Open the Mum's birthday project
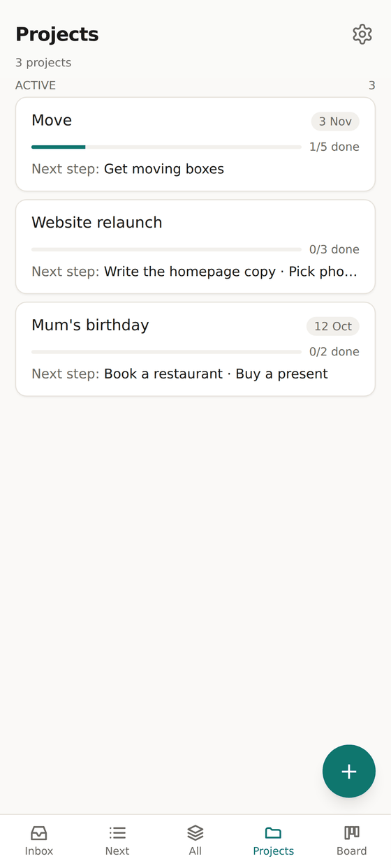This screenshot has height=868, width=391. [195, 349]
